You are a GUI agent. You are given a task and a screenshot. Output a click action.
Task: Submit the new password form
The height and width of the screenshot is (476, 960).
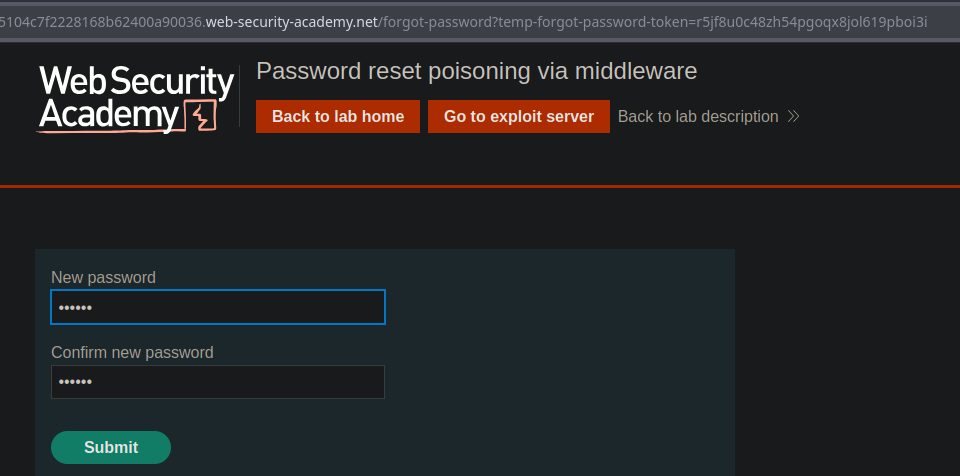coord(111,447)
